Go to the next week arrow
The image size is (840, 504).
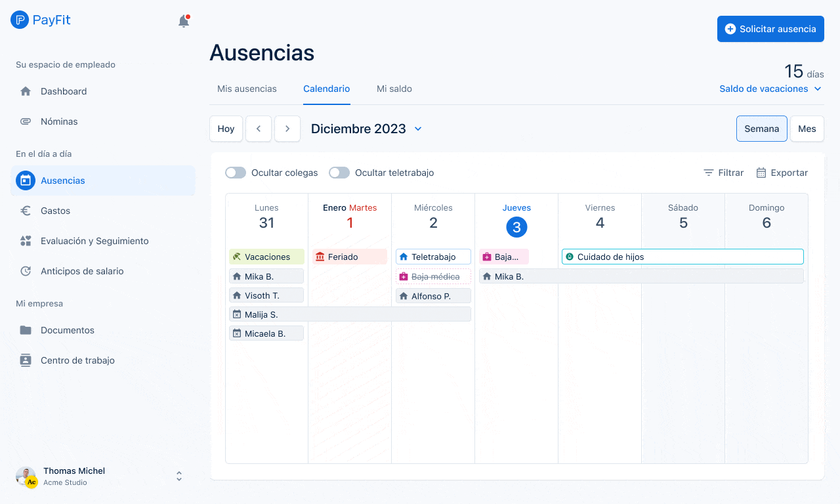(287, 129)
